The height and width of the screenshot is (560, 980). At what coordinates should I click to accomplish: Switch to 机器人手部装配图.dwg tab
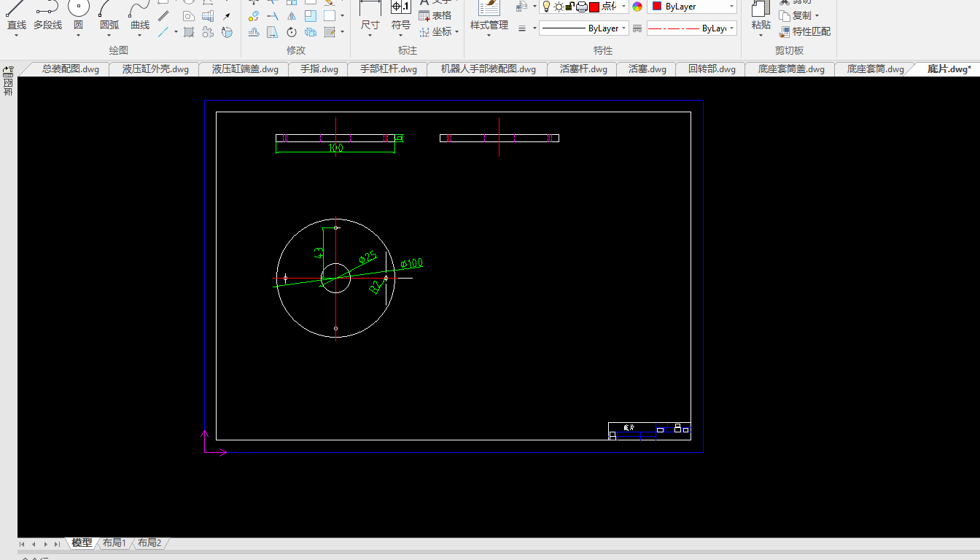tap(488, 69)
